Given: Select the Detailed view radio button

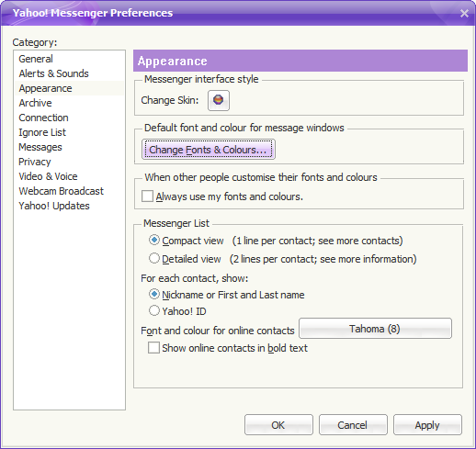Looking at the screenshot, I should (154, 258).
